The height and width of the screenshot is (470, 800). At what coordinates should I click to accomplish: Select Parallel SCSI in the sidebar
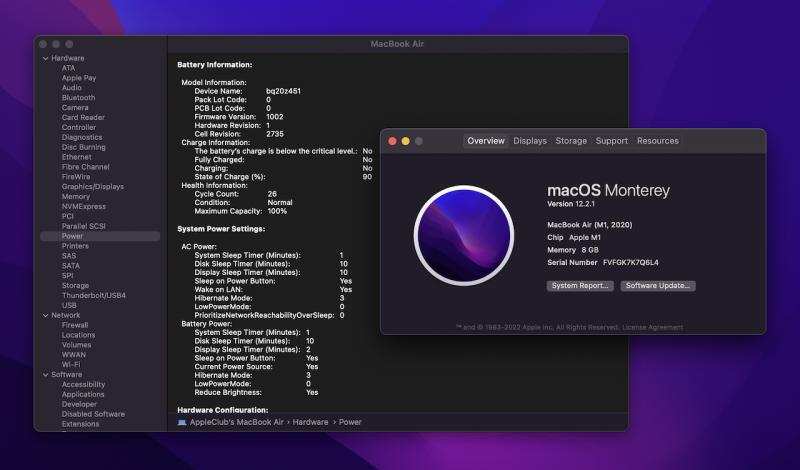83,226
